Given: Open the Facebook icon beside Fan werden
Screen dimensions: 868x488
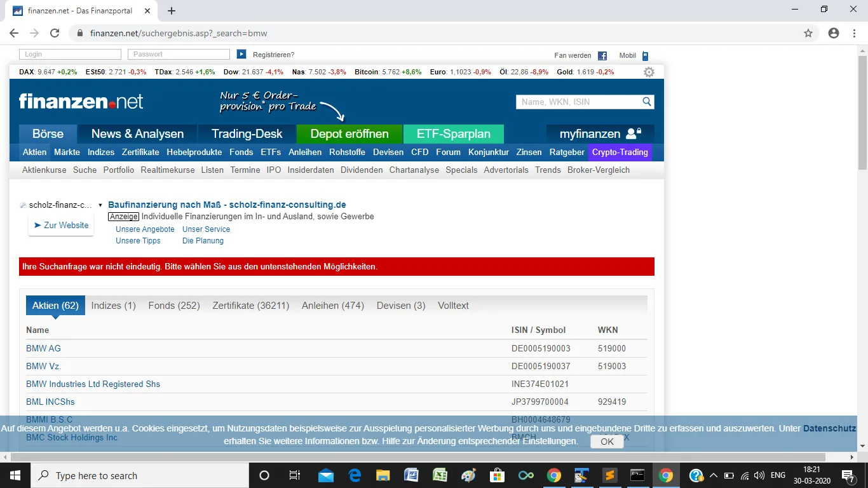Looking at the screenshot, I should click(602, 56).
